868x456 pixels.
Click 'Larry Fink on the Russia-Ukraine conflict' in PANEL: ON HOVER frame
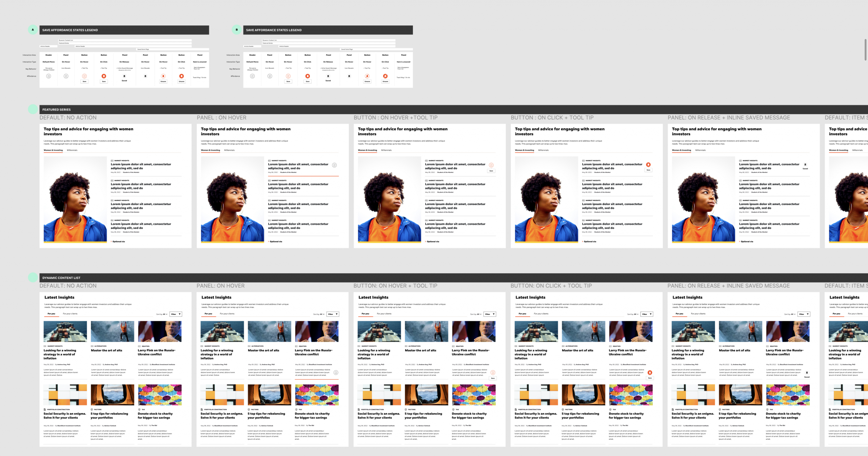click(x=314, y=352)
